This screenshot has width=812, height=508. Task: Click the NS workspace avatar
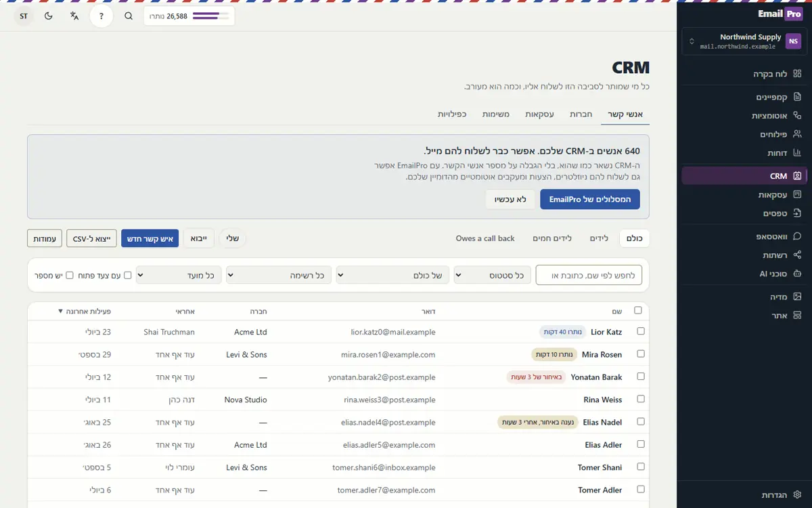click(793, 41)
